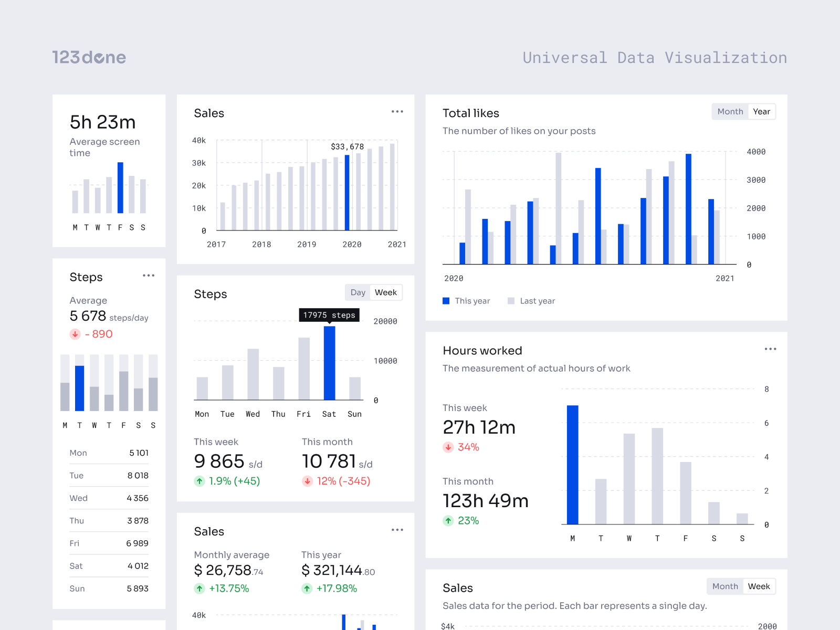Click the red down arrow beside 34%

coord(448,447)
